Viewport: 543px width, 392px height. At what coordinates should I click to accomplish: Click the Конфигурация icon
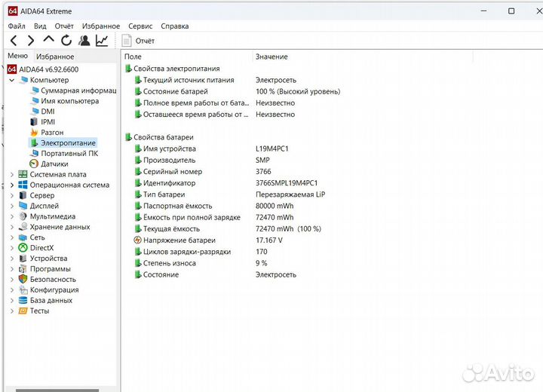click(x=23, y=289)
